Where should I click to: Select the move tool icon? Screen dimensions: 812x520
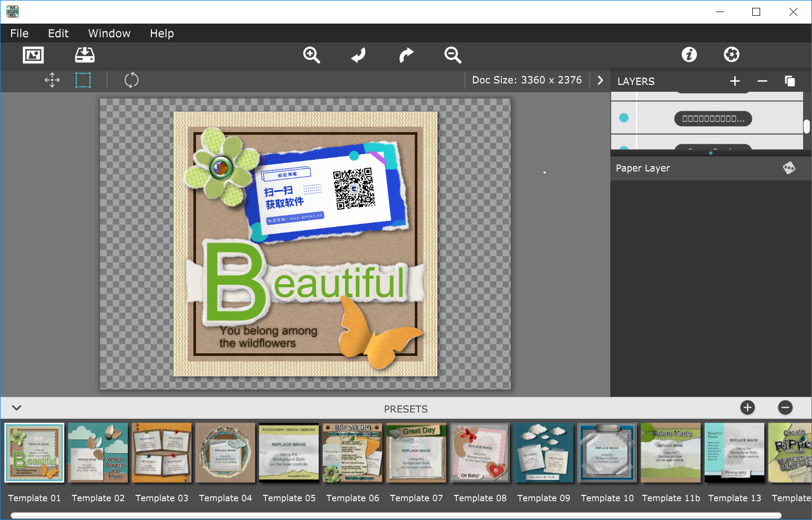(52, 80)
